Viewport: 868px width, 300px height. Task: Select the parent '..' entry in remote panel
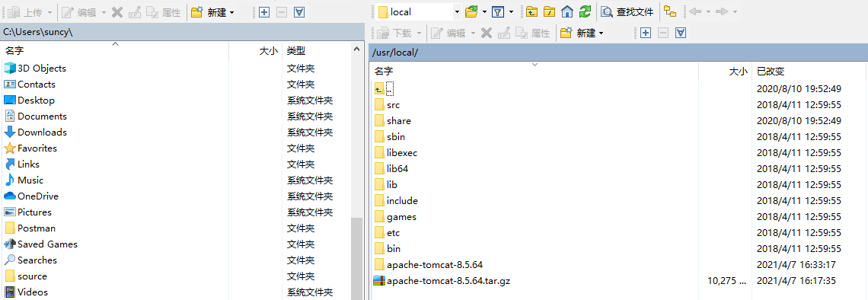(384, 88)
